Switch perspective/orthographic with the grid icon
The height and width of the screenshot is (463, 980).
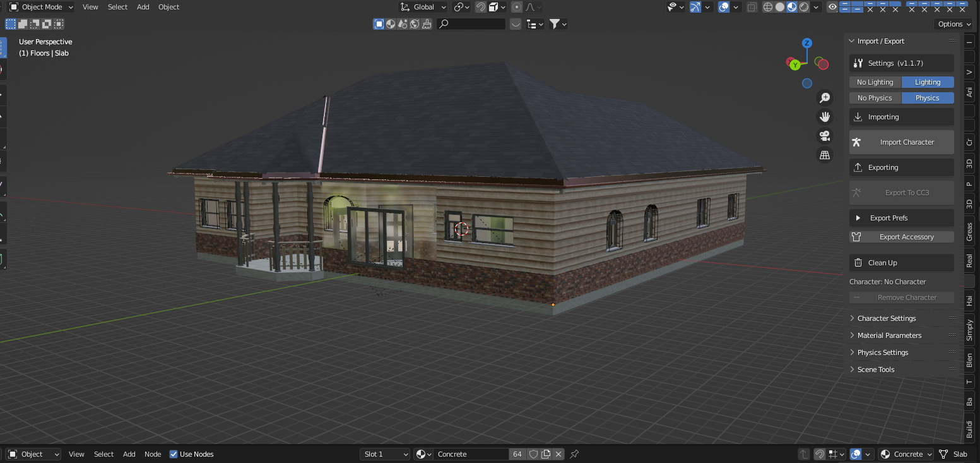coord(824,155)
